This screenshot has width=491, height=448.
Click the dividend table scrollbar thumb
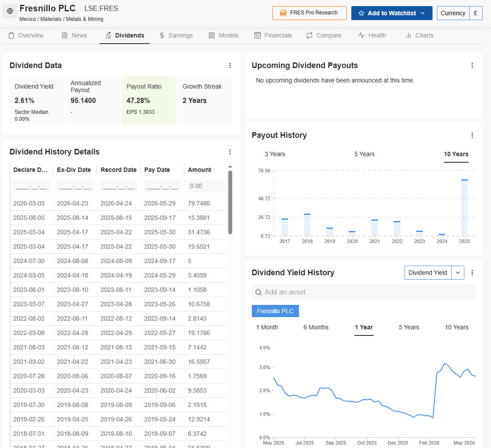(x=230, y=202)
